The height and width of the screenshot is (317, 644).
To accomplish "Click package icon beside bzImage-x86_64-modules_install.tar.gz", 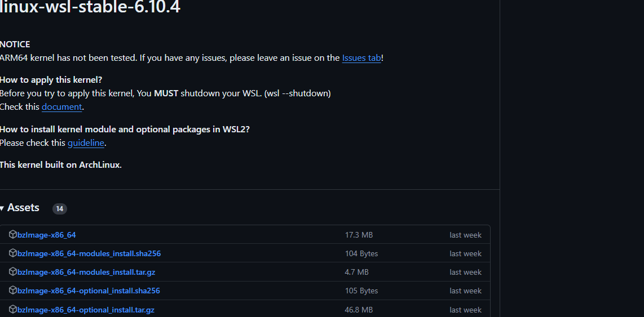I will [13, 271].
